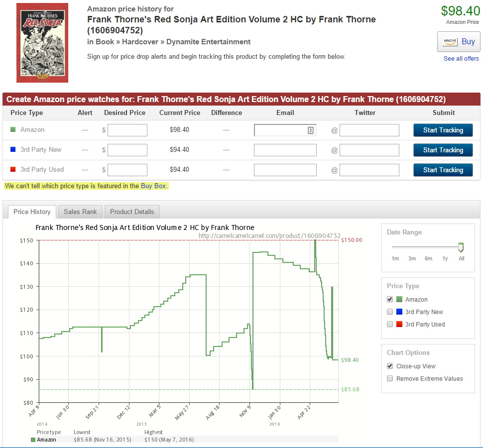This screenshot has width=483, height=448.
Task: Click the product title heading text
Action: [x=232, y=25]
